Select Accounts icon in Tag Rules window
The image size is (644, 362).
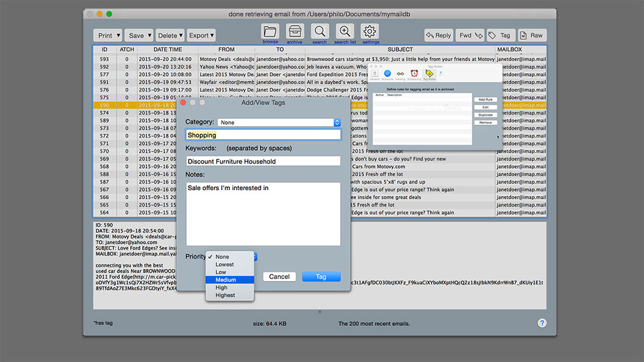[387, 74]
